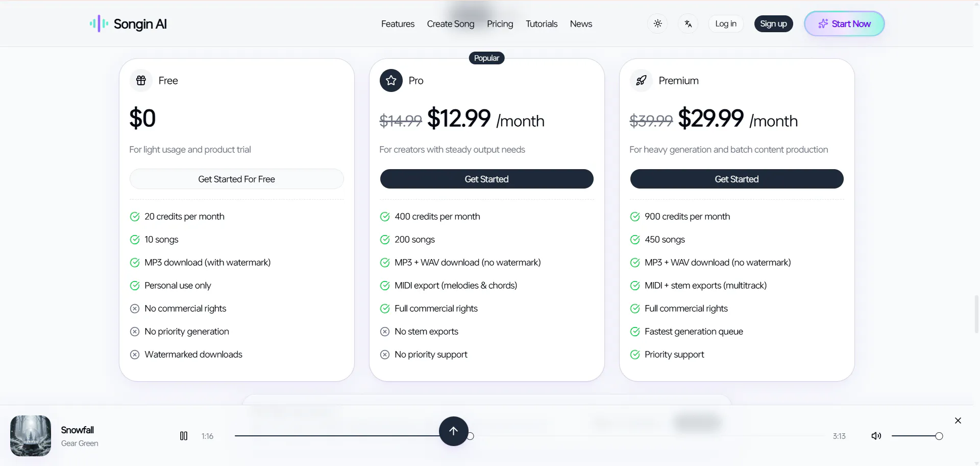Image resolution: width=980 pixels, height=466 pixels.
Task: Click the 'No priority support' cross icon
Action: (x=385, y=355)
